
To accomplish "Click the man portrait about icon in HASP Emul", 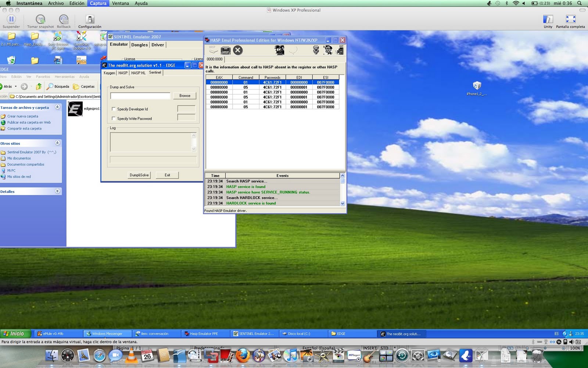I will click(328, 50).
